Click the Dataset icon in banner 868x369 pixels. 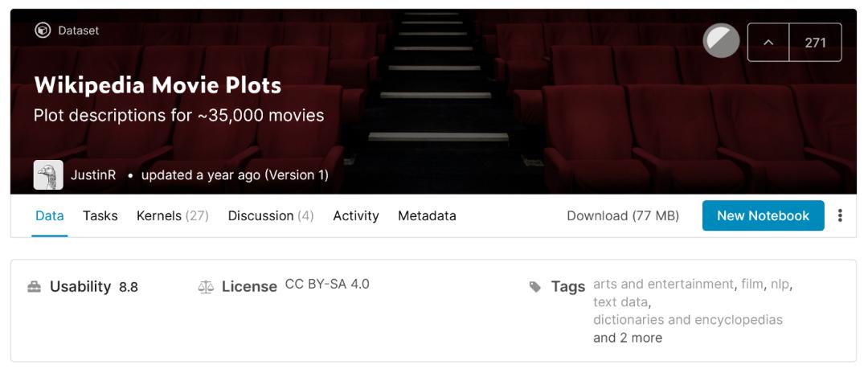click(x=43, y=31)
